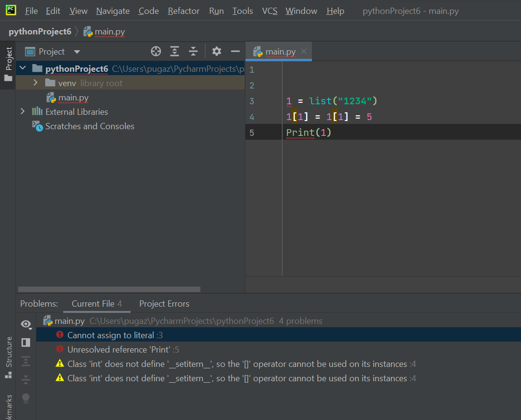The image size is (521, 420).
Task: Click the Scratches and Consoles icon
Action: click(37, 126)
